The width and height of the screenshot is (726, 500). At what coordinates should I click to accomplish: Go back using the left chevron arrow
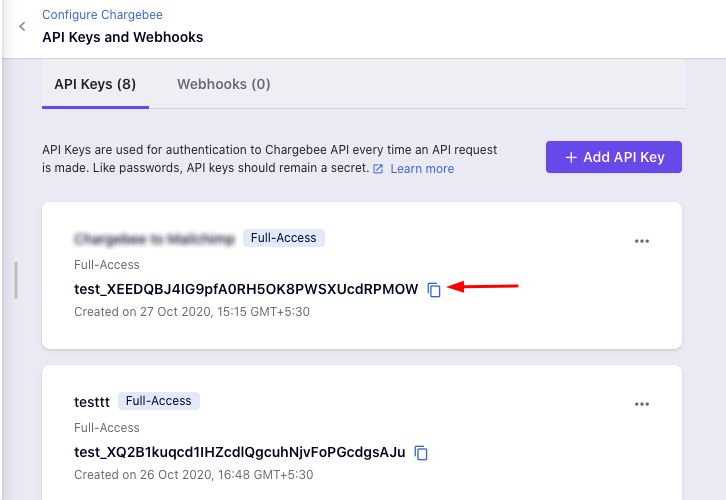point(22,27)
